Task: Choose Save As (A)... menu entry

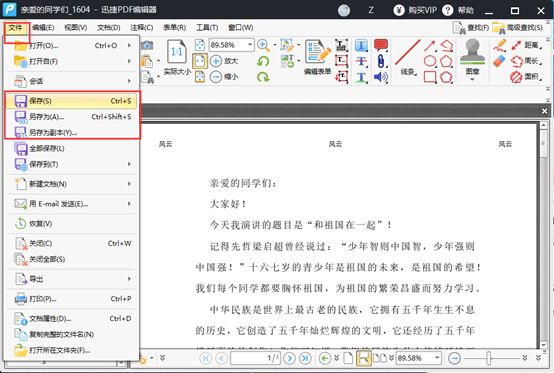Action: tap(72, 117)
